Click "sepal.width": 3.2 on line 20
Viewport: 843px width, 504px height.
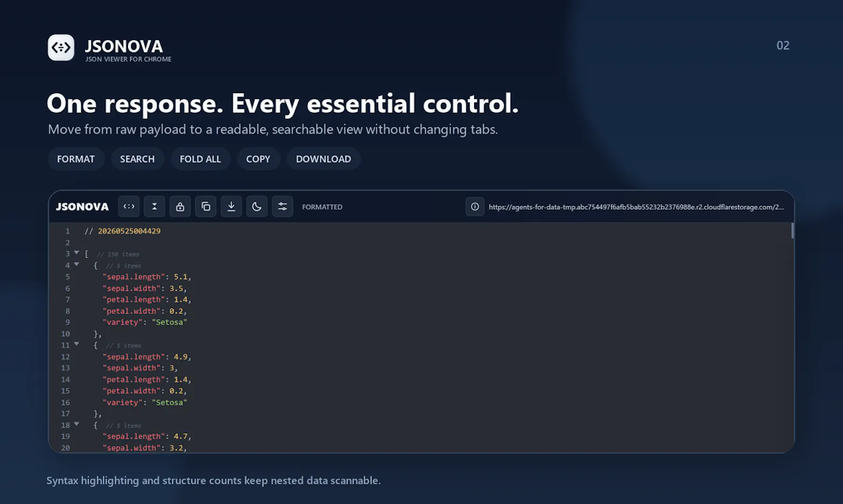click(144, 448)
